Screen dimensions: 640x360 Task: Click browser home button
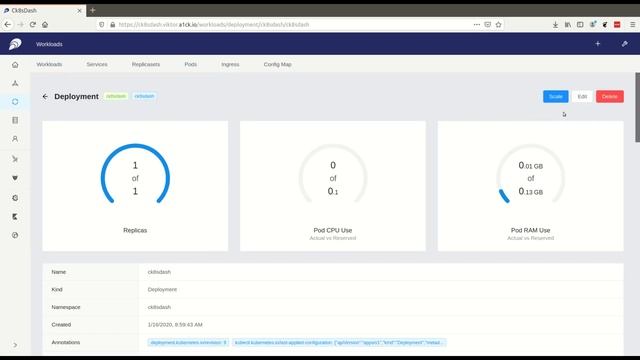(x=45, y=24)
